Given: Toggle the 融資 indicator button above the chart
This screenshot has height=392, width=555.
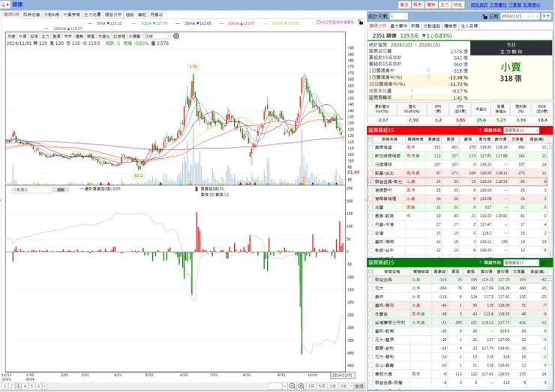Looking at the screenshot, I should coord(57,36).
